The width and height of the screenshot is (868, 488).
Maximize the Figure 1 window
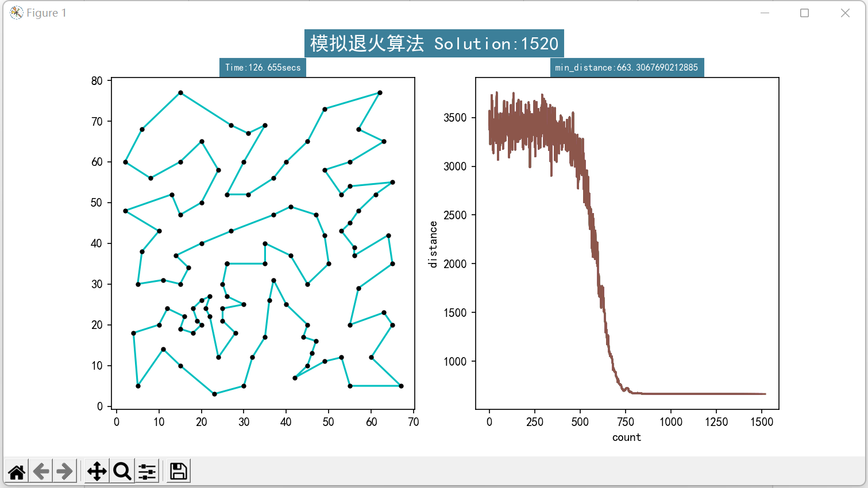tap(804, 13)
